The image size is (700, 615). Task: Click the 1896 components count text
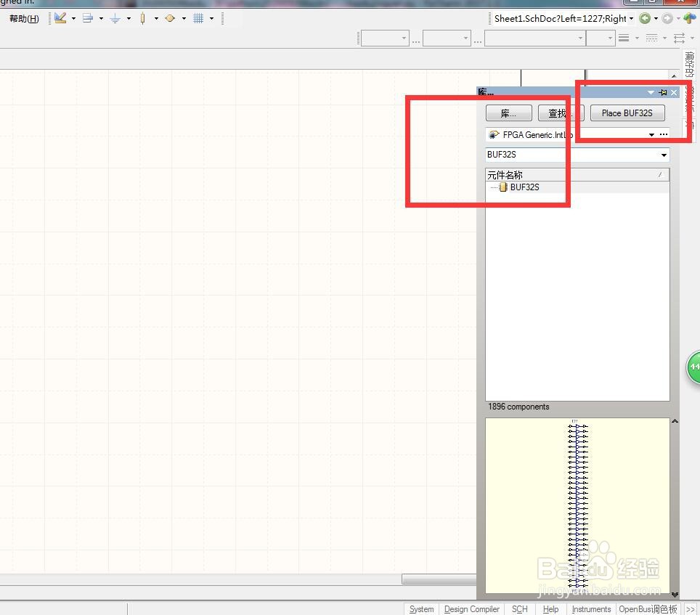pyautogui.click(x=518, y=407)
